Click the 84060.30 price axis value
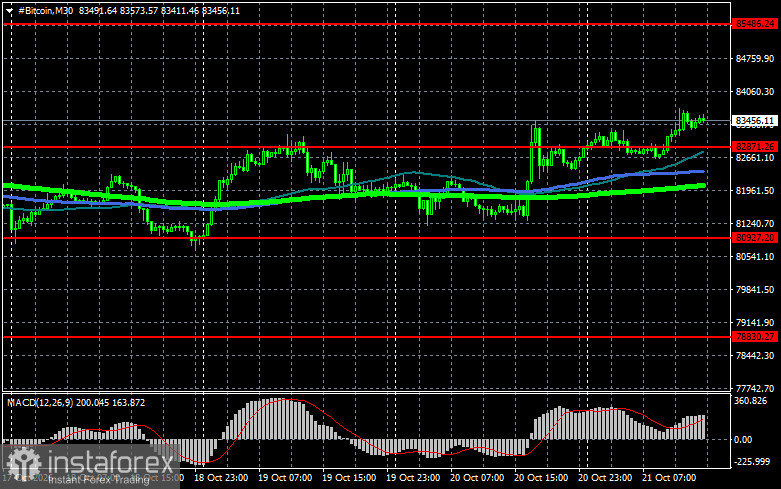 755,92
